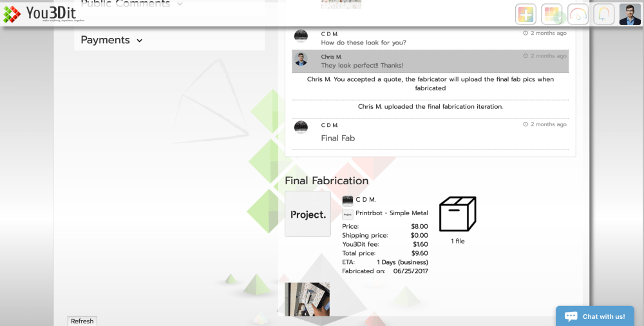Open the Chat with us! widget
This screenshot has height=326, width=644.
[595, 316]
